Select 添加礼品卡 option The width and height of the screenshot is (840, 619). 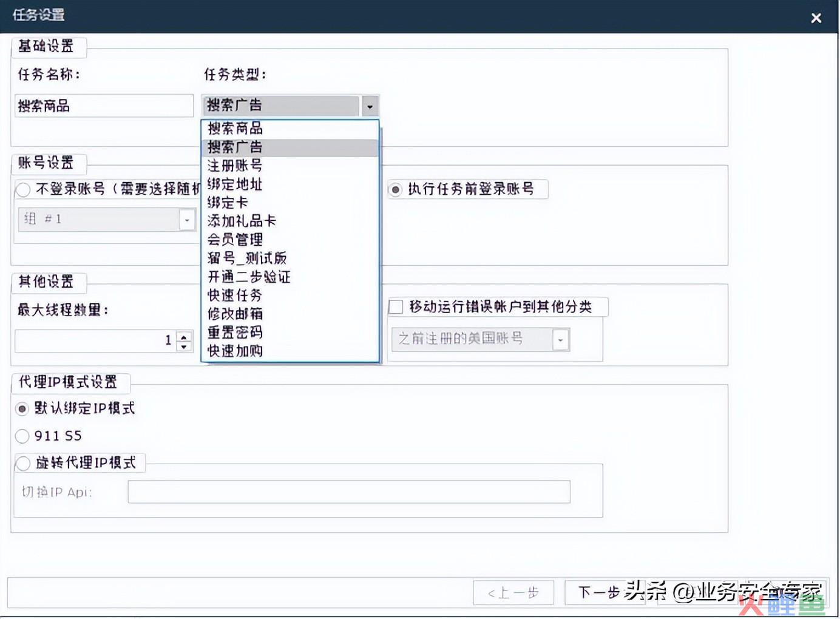point(290,221)
